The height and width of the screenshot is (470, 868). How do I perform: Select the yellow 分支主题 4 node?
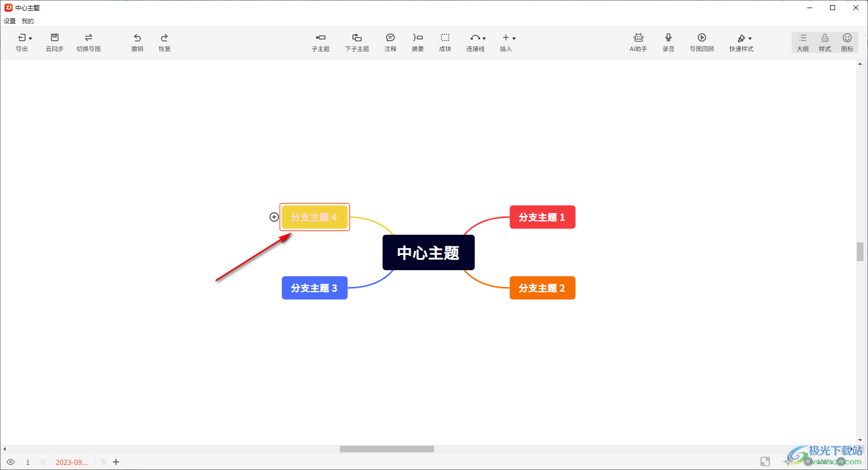314,217
